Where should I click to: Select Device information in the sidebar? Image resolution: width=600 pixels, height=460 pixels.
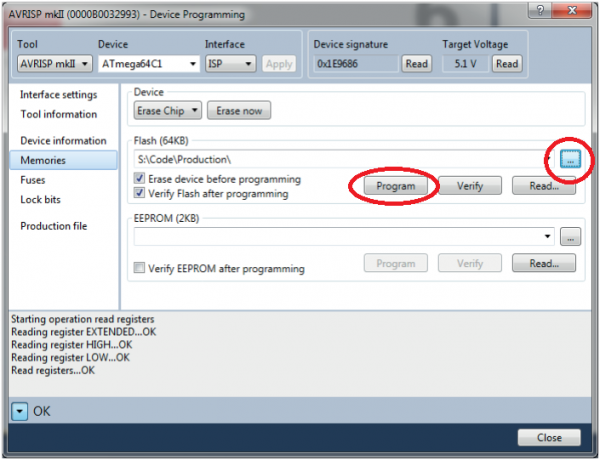tap(63, 140)
